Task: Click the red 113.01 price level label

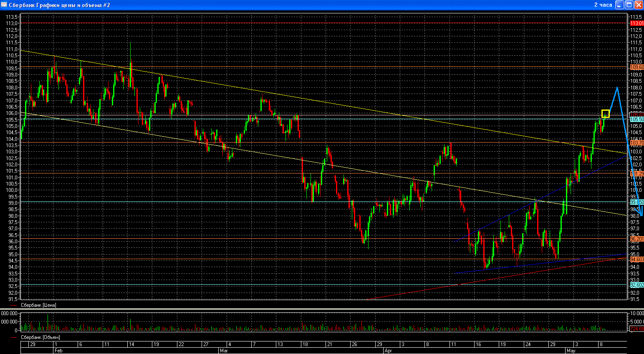Action: click(636, 23)
